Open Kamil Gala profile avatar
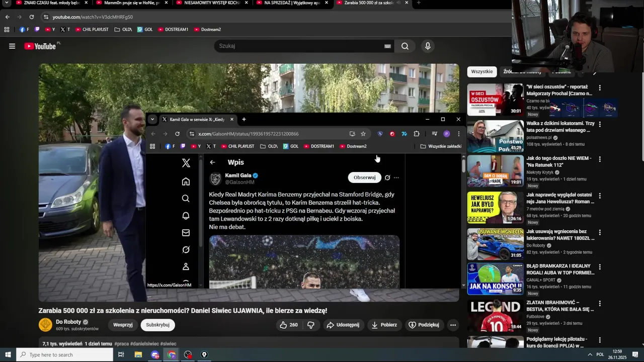The width and height of the screenshot is (644, 362). [215, 178]
